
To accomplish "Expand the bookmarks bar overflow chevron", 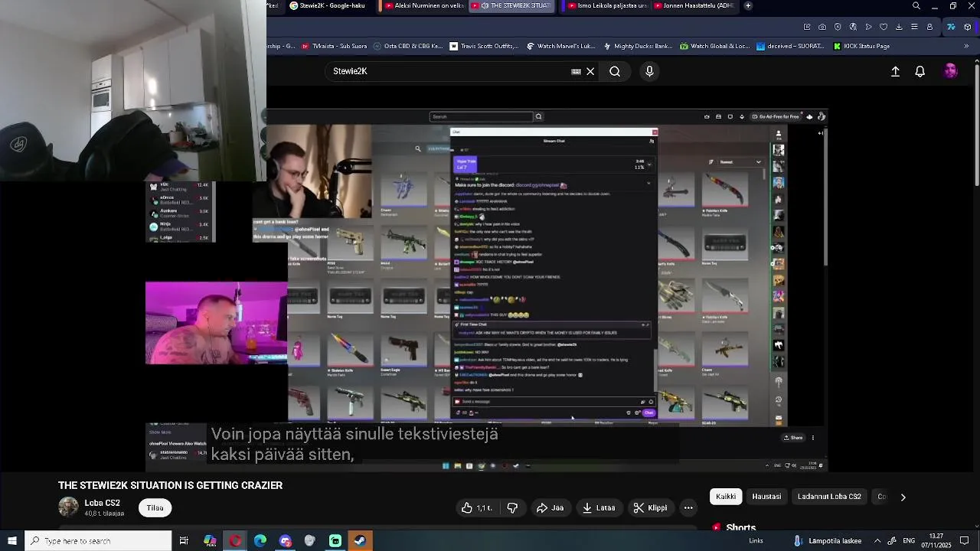I will pyautogui.click(x=966, y=46).
